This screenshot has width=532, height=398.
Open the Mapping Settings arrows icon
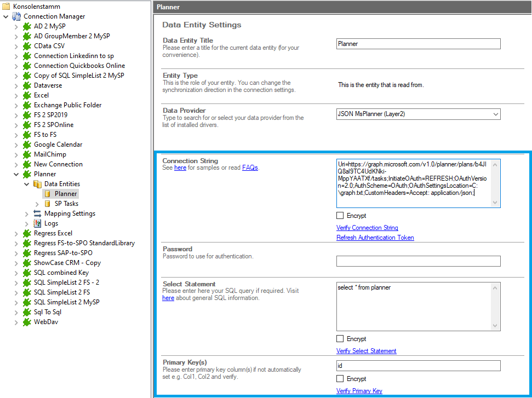[37, 214]
